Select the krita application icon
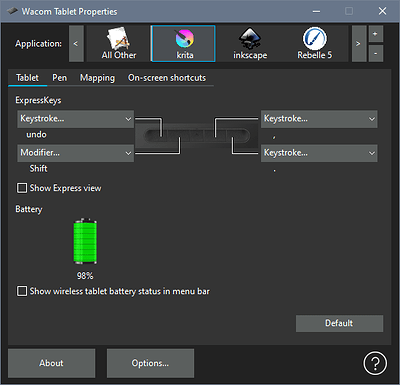This screenshot has height=385, width=400. coord(184,44)
